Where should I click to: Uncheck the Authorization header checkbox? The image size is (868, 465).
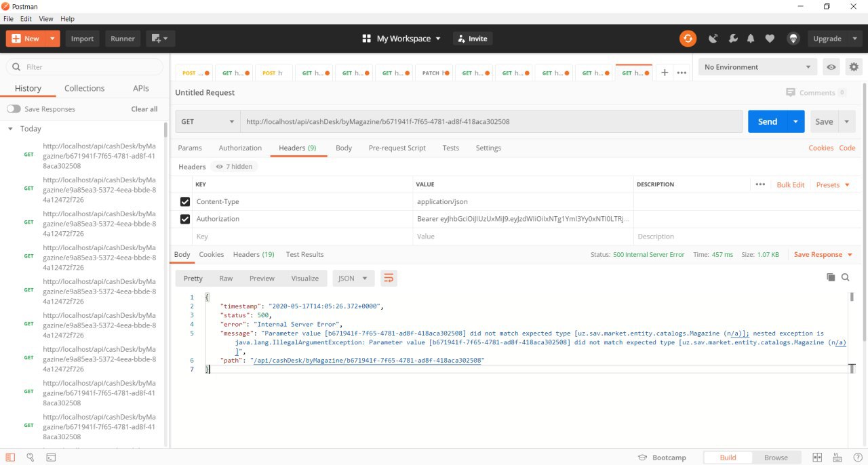[x=185, y=219]
